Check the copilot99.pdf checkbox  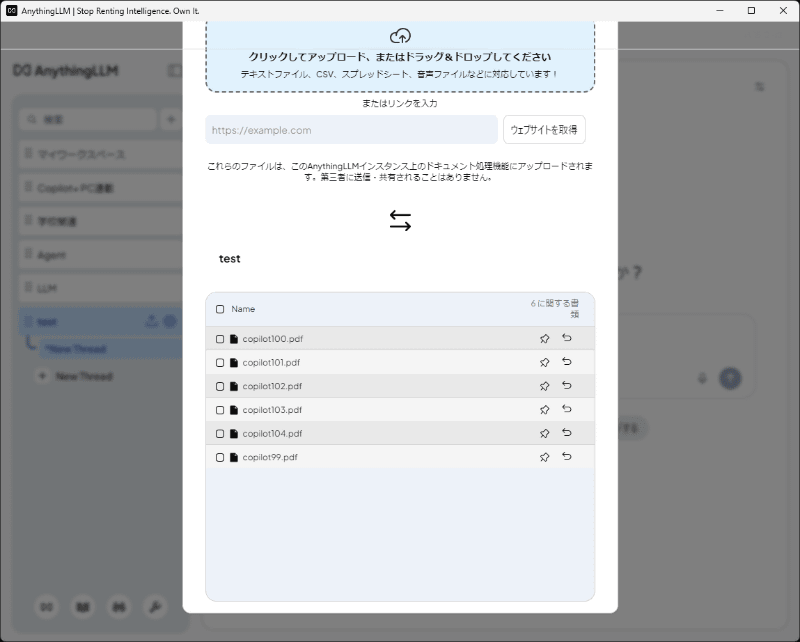click(220, 457)
